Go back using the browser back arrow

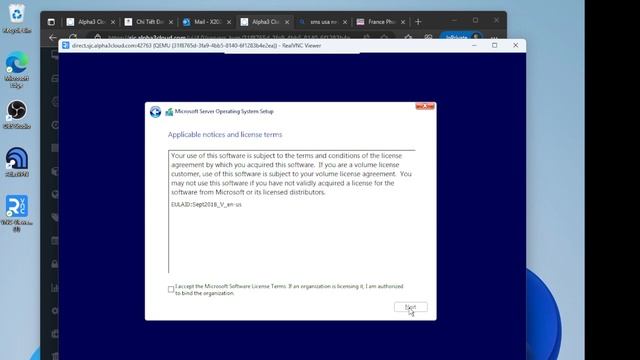[x=53, y=38]
